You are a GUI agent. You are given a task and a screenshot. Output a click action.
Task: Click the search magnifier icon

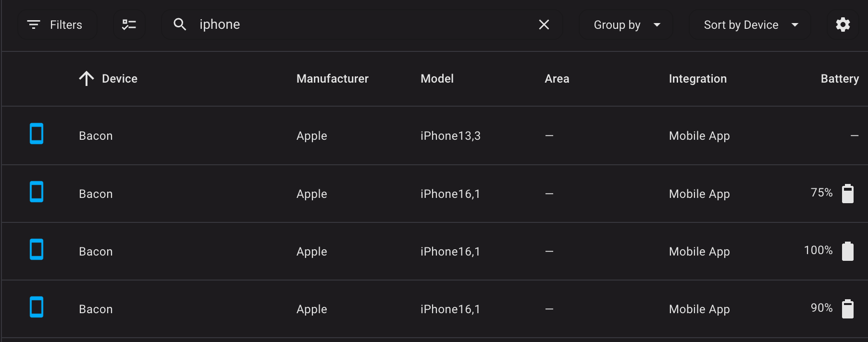click(x=180, y=24)
